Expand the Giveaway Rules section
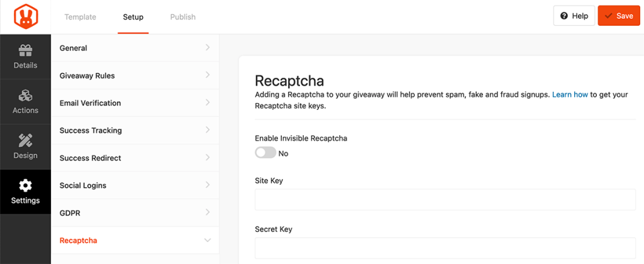Image resolution: width=644 pixels, height=264 pixels. pos(135,75)
